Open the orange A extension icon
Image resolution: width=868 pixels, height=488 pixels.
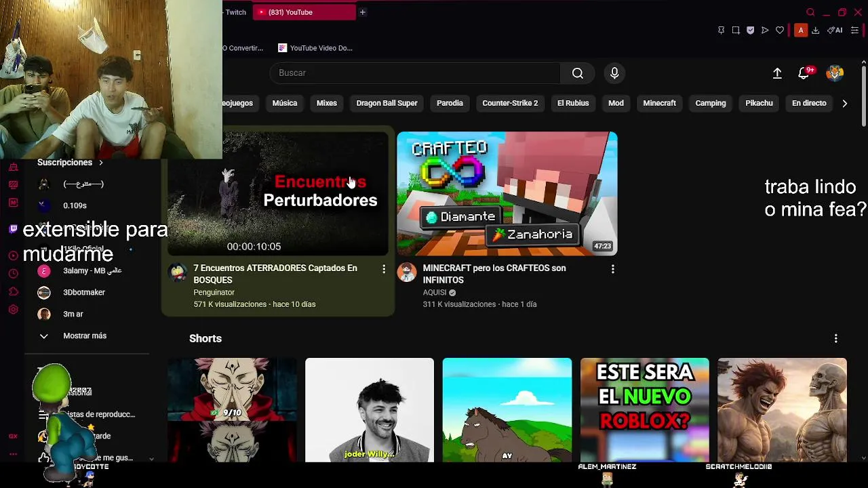801,30
